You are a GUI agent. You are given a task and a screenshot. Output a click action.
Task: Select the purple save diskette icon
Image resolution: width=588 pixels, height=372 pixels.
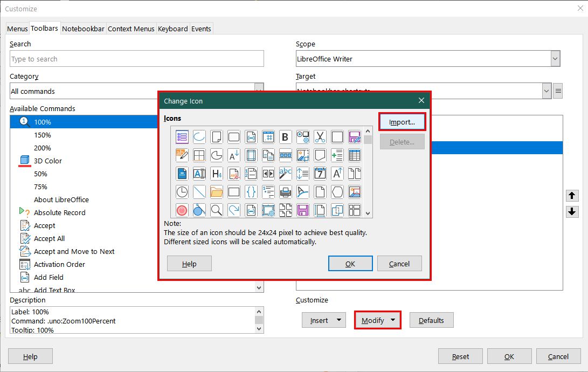pyautogui.click(x=302, y=210)
